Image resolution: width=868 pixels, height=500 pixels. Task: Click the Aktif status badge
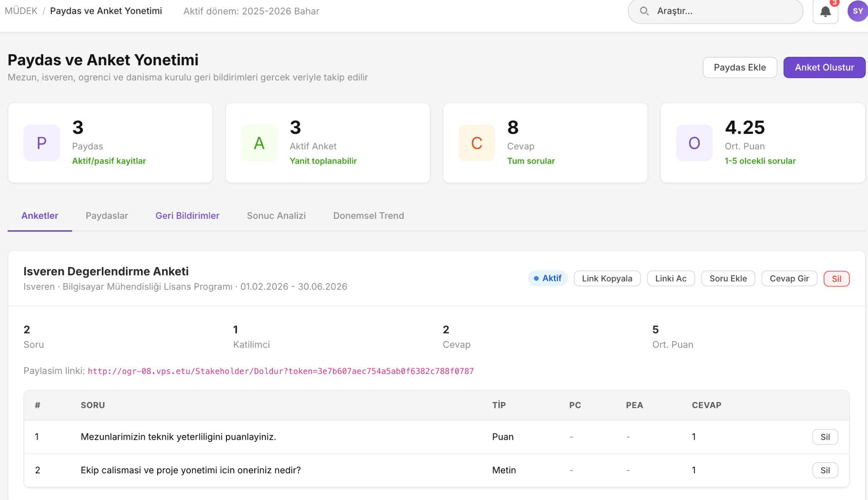(548, 278)
